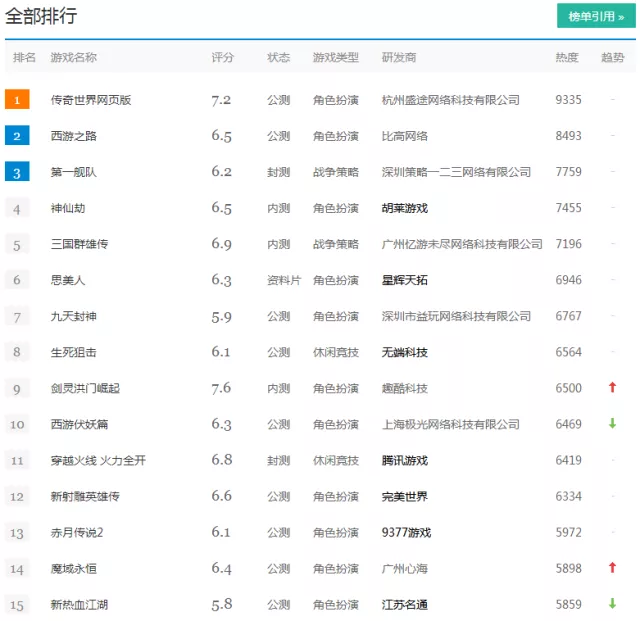Open the game 第一舰队
640x621 pixels.
coord(73,172)
